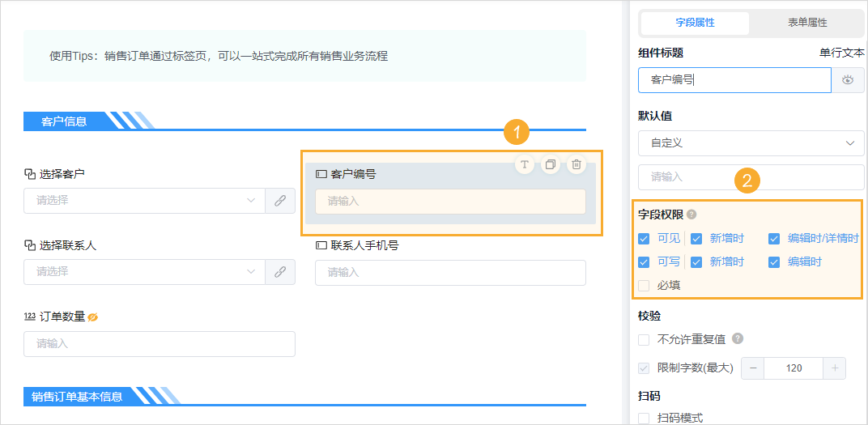Click the help icon beside 不允许重复值

tap(738, 339)
